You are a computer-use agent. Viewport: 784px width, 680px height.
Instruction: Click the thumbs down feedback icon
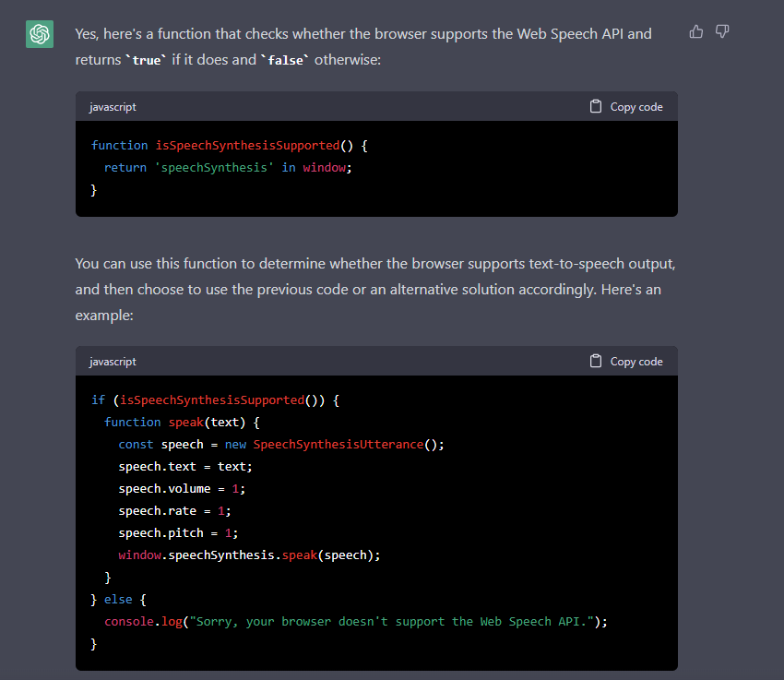[x=722, y=32]
